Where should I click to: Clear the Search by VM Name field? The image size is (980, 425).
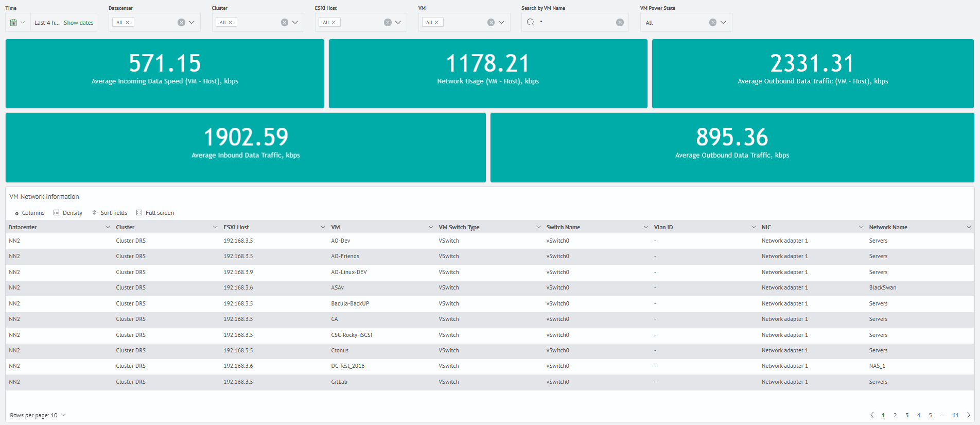pos(620,22)
